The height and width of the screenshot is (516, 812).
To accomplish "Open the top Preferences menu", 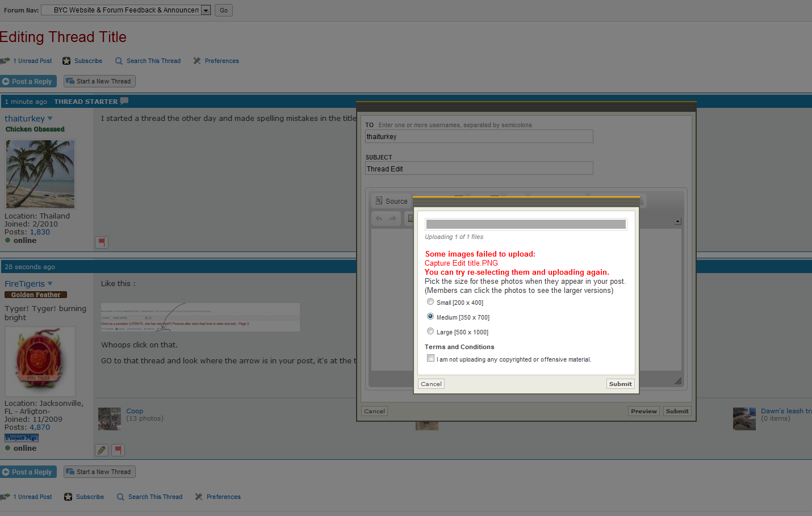I will click(221, 61).
